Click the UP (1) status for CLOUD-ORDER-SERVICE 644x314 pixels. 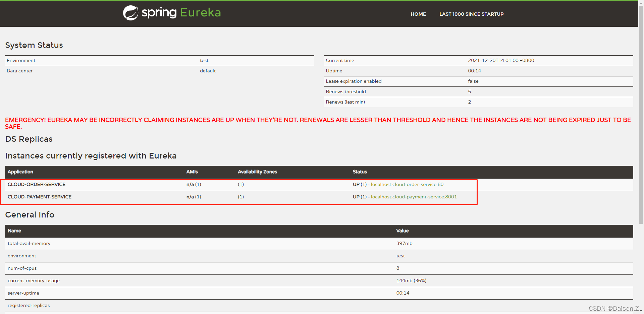(360, 184)
